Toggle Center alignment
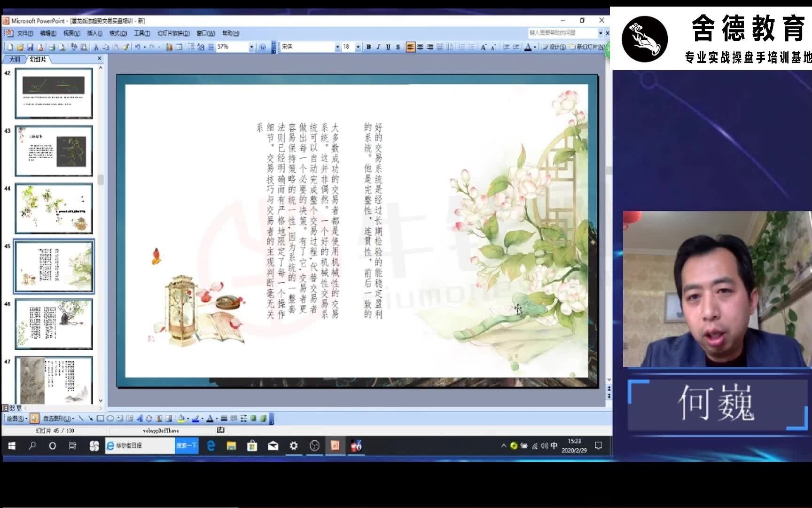 click(x=420, y=47)
